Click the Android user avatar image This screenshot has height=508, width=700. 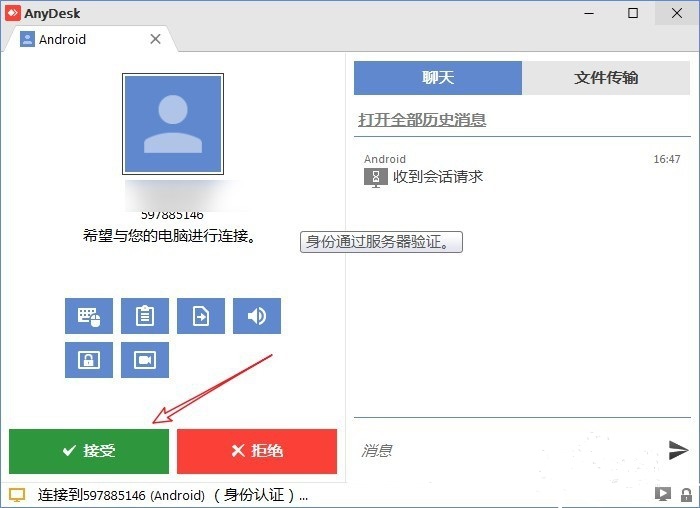173,124
